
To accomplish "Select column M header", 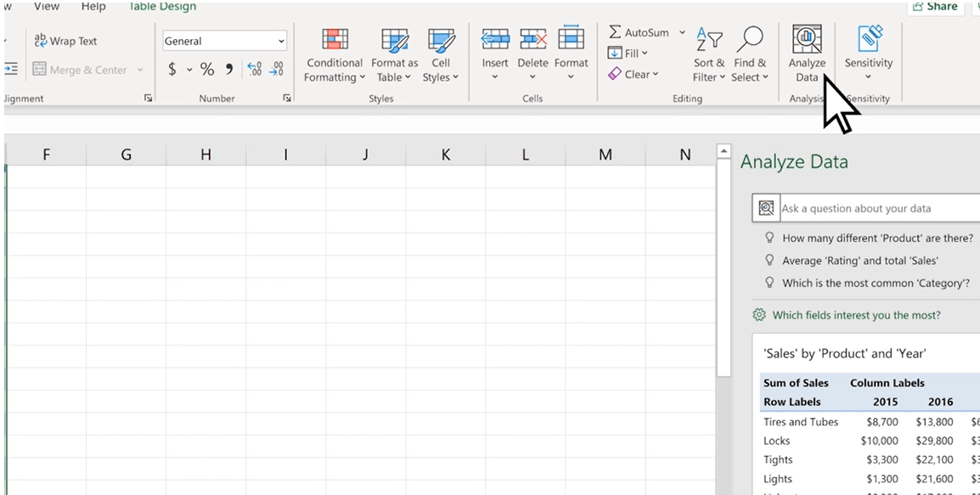I will 605,155.
